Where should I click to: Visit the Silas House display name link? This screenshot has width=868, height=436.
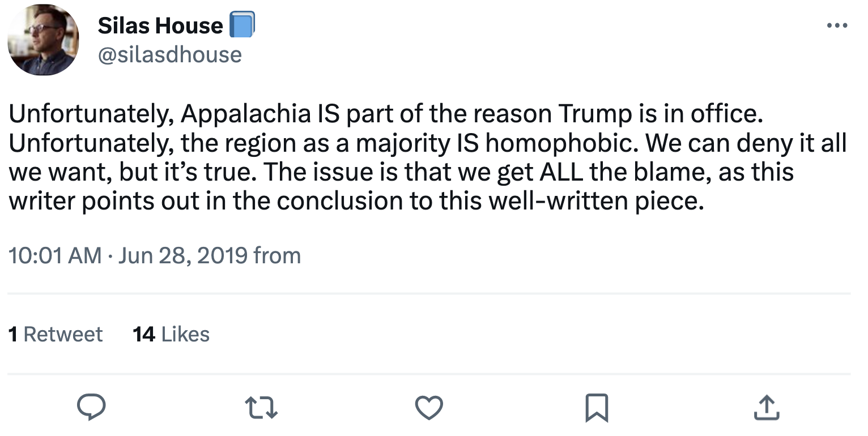point(160,25)
